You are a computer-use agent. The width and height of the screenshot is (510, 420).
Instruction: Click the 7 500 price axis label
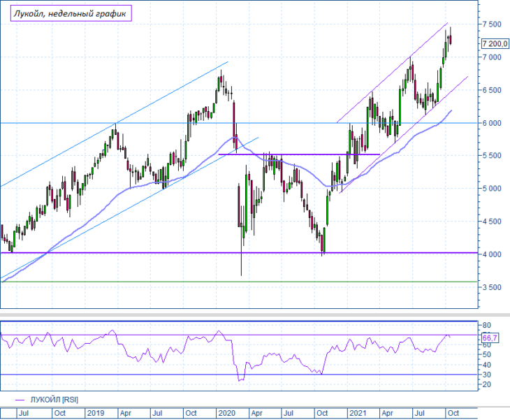point(492,24)
